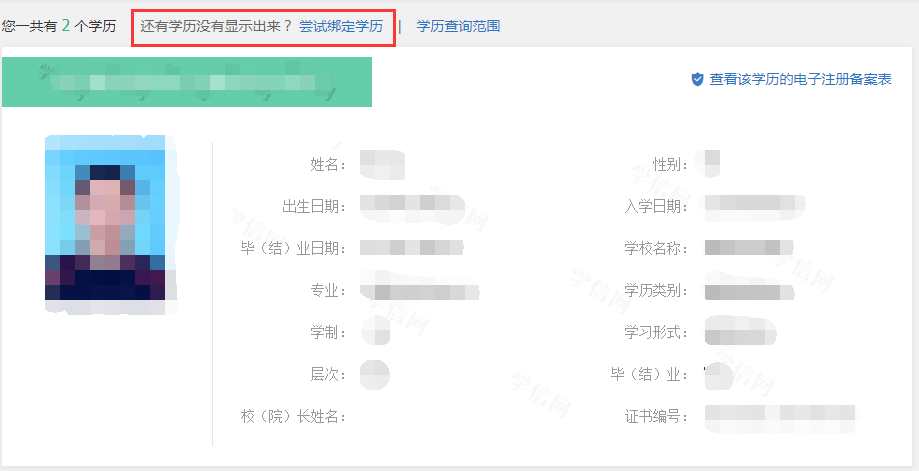This screenshot has height=471, width=919.
Task: Click the 入学日期 field label
Action: point(657,206)
